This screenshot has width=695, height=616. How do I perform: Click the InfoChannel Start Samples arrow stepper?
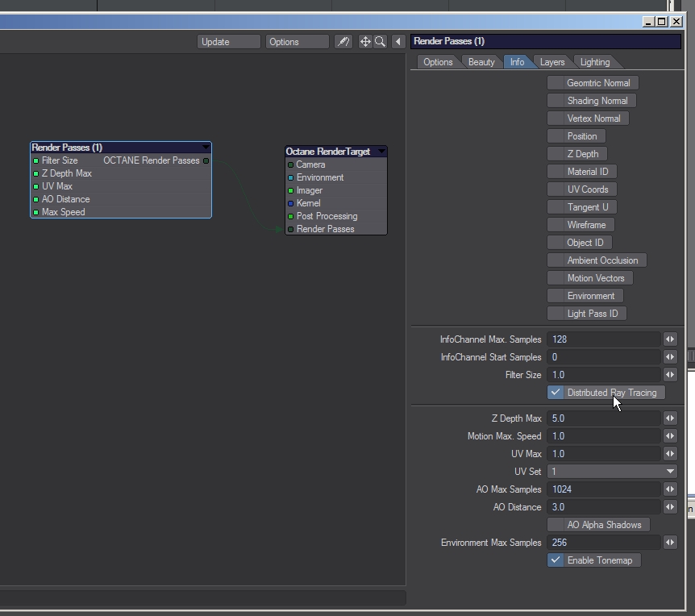pos(670,357)
